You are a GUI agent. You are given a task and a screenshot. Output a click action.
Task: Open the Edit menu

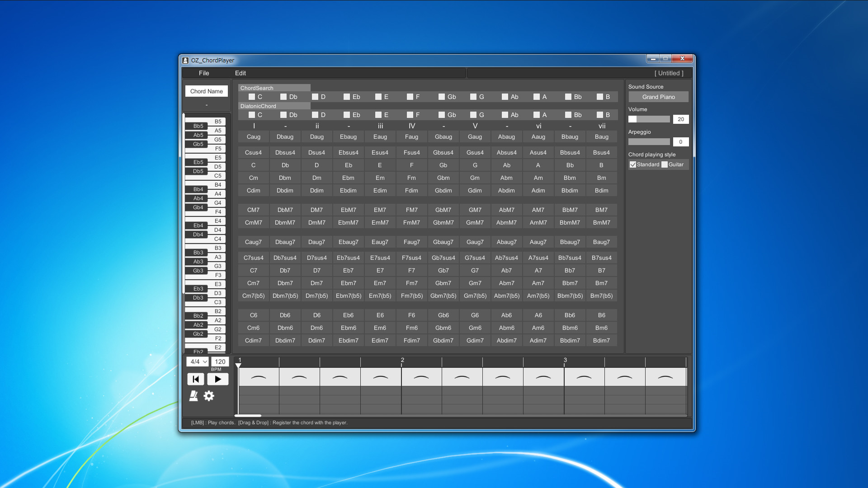[240, 73]
